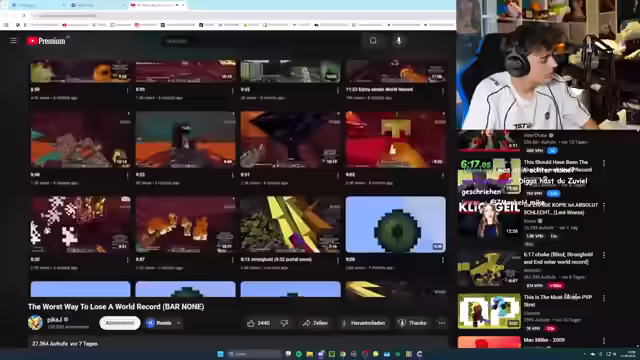Open options menu for Mac Miller - 2009

click(x=604, y=341)
